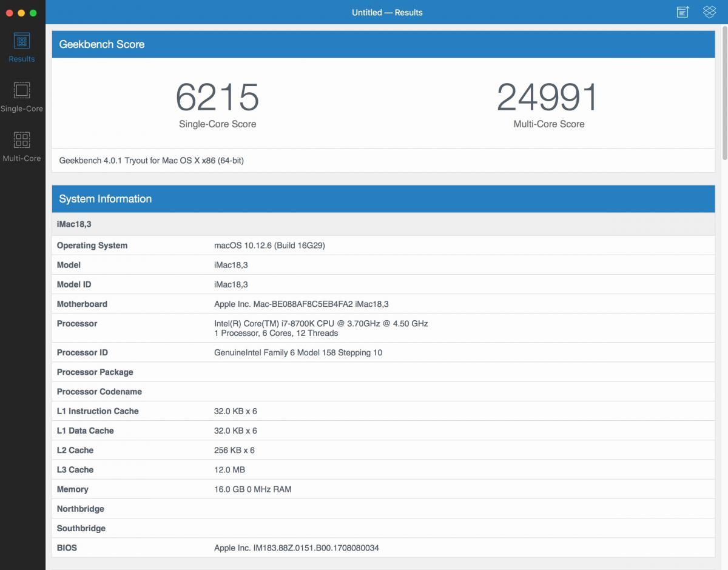This screenshot has height=570, width=728.
Task: Click the Southbridge row label
Action: pos(81,528)
